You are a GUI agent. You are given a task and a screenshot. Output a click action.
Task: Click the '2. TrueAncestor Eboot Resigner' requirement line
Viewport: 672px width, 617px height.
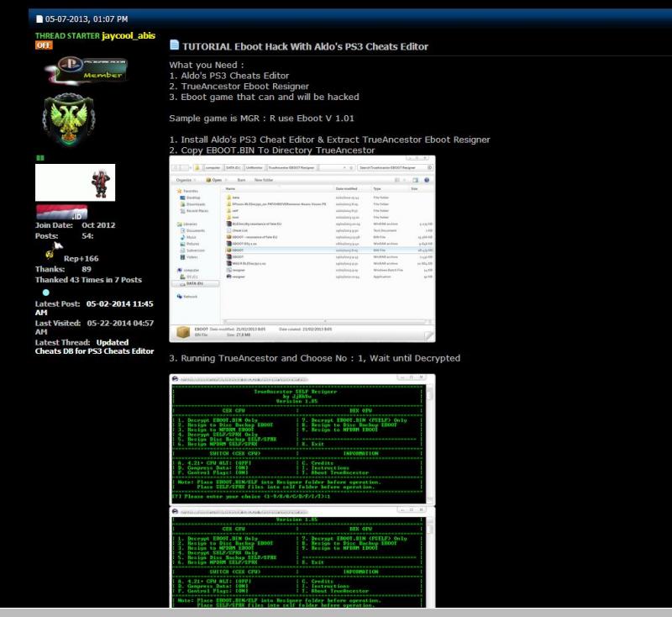pyautogui.click(x=239, y=87)
